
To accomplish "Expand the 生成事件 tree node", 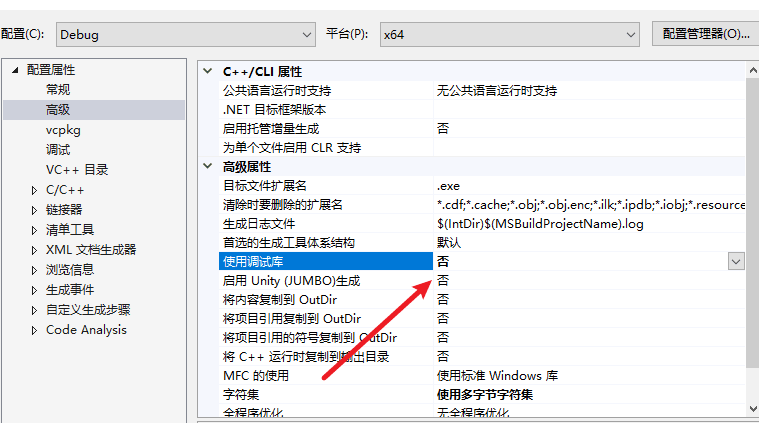I will coord(35,290).
